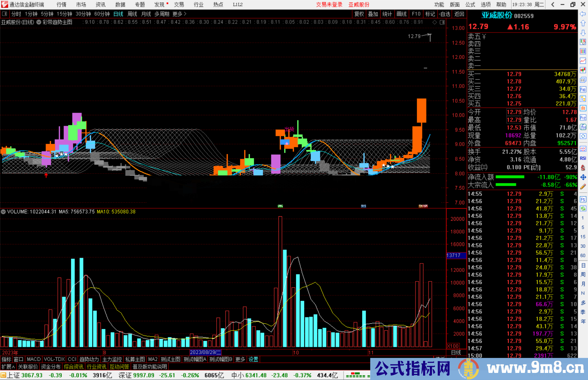Click the RSI indicator sidebar icon
This screenshot has width=588, height=380.
583,158
